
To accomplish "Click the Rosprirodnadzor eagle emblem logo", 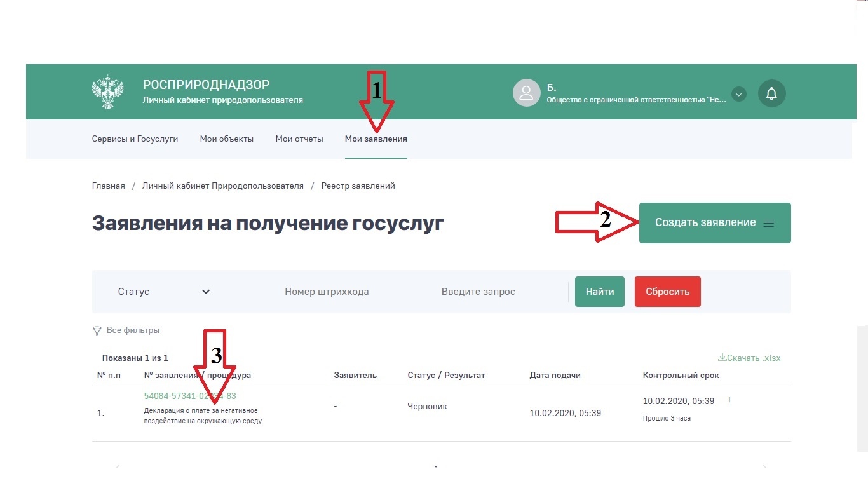I will [x=107, y=92].
